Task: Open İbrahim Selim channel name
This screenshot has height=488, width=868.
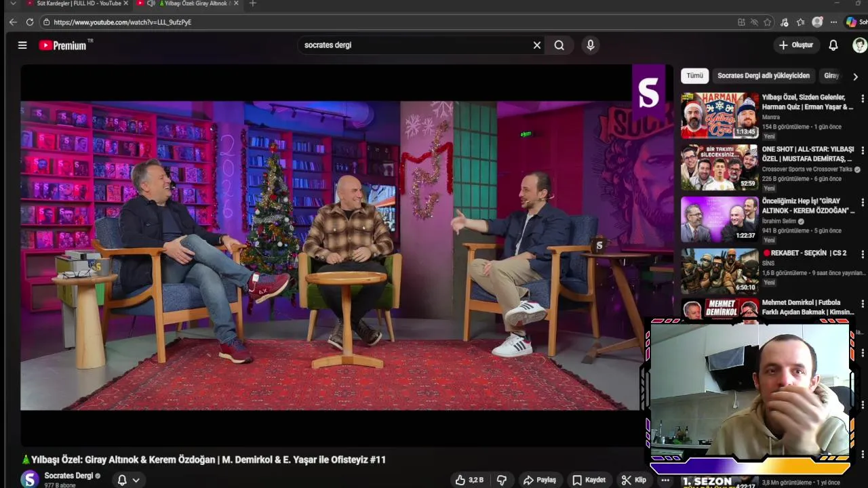Action: coord(778,222)
